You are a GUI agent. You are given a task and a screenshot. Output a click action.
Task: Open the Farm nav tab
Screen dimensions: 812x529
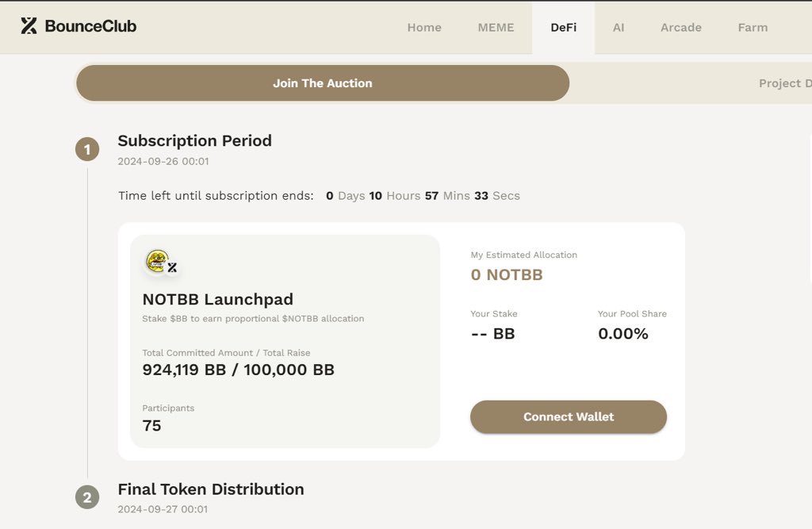(x=753, y=27)
